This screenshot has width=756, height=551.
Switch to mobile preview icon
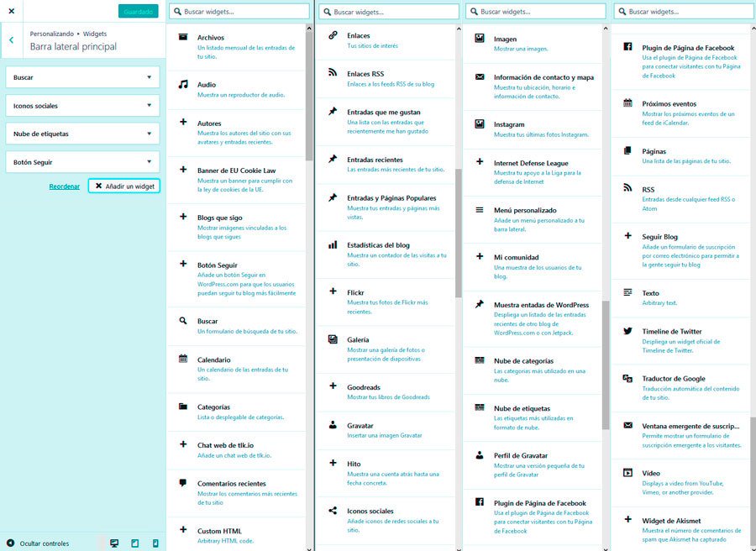[155, 543]
